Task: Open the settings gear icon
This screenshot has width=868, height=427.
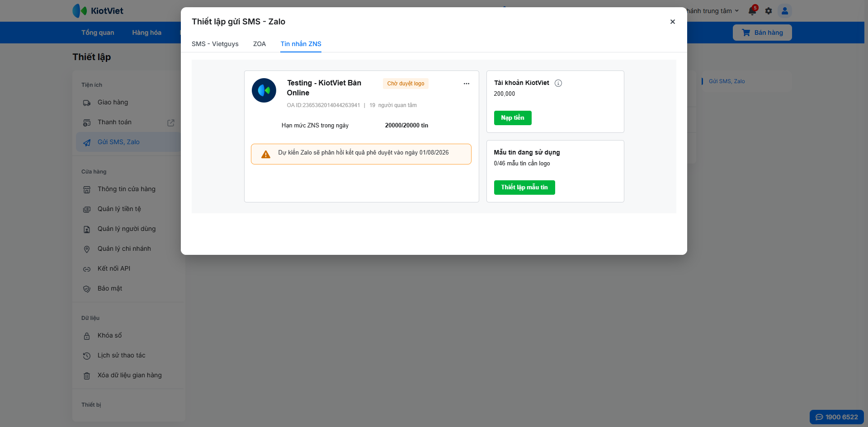Action: point(769,11)
